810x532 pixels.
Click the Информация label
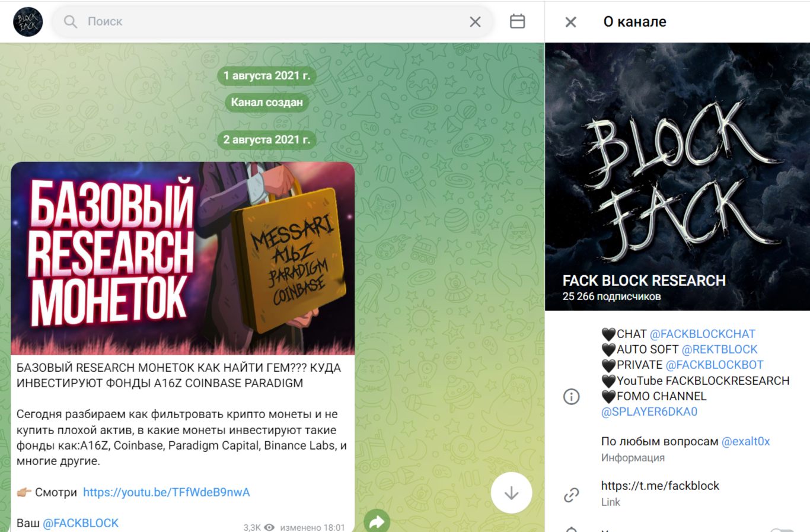coord(633,458)
